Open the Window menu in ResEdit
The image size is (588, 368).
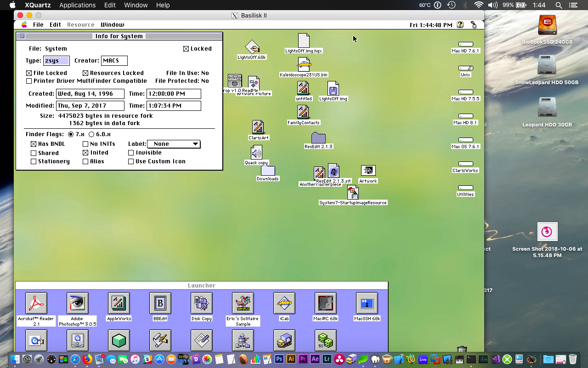click(112, 25)
